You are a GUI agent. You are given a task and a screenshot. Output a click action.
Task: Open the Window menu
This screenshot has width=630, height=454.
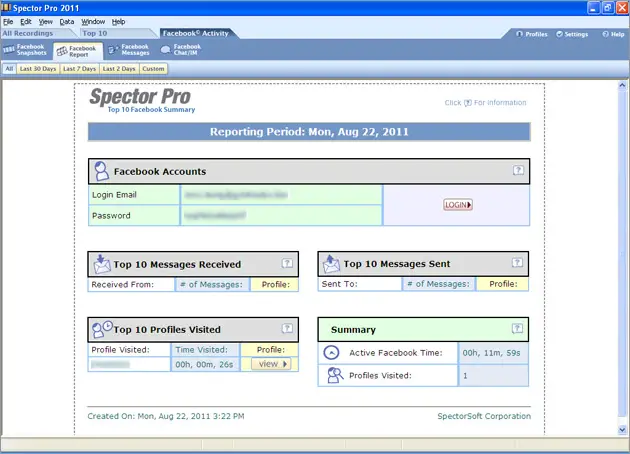[x=93, y=22]
